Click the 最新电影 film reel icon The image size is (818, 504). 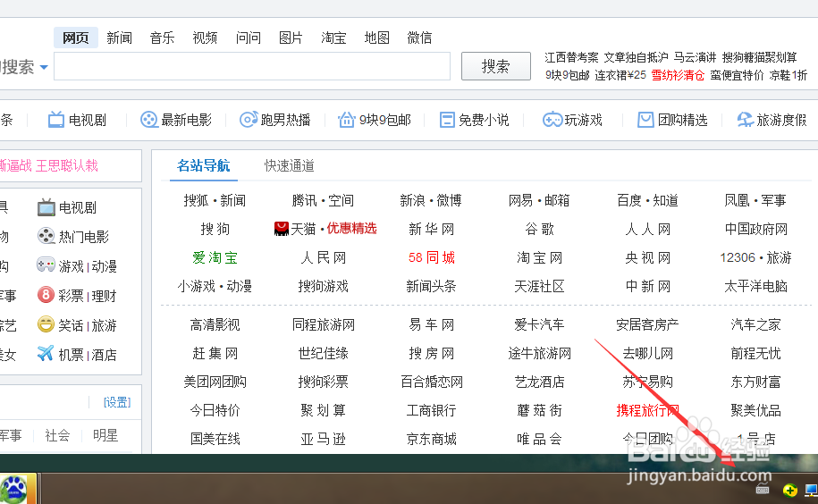(x=148, y=120)
